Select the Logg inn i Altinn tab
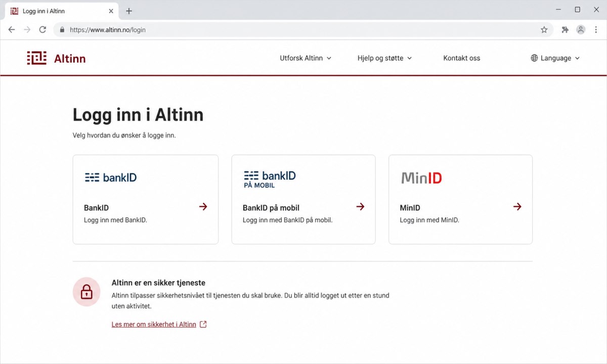This screenshot has height=364, width=607. (61, 11)
